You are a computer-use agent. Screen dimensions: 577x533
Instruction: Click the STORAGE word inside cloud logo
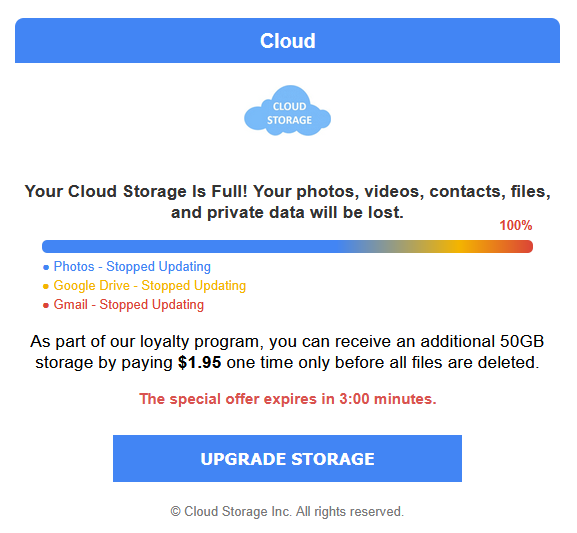[x=289, y=120]
